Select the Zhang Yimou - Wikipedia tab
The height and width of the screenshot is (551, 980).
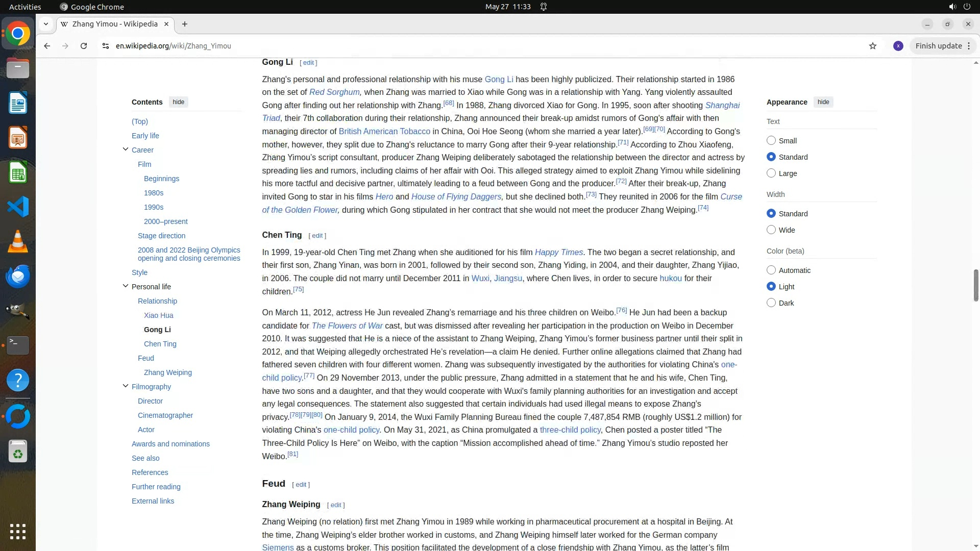115,24
